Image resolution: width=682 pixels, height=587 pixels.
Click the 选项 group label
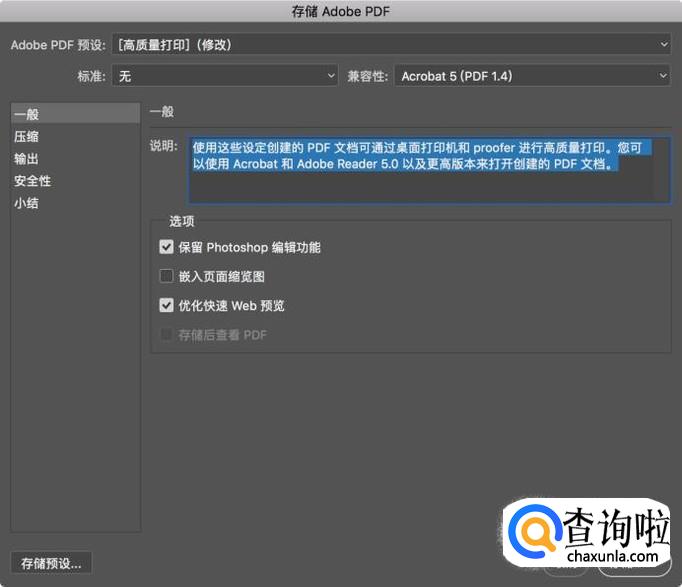pyautogui.click(x=181, y=221)
